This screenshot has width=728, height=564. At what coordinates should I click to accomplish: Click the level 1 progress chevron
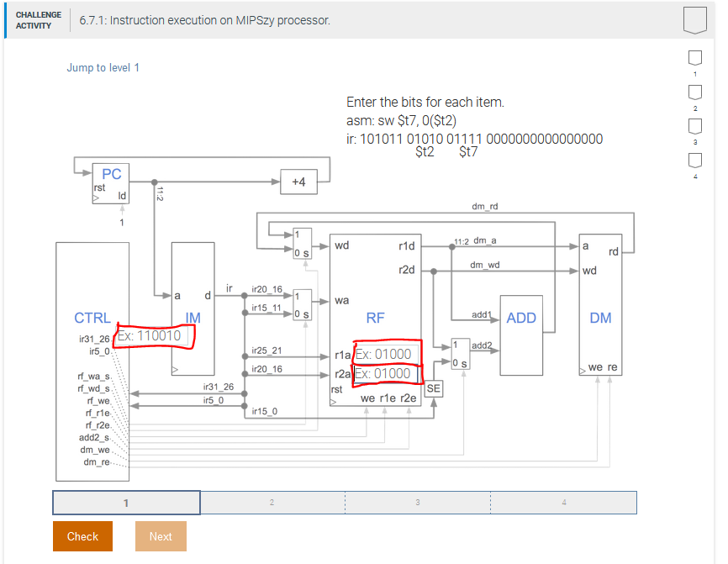[694, 58]
